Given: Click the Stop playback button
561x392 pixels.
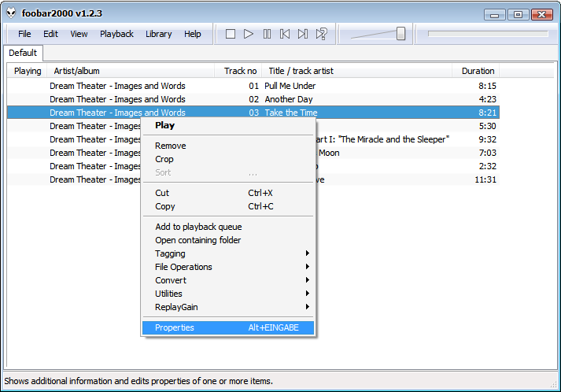Looking at the screenshot, I should pyautogui.click(x=231, y=34).
